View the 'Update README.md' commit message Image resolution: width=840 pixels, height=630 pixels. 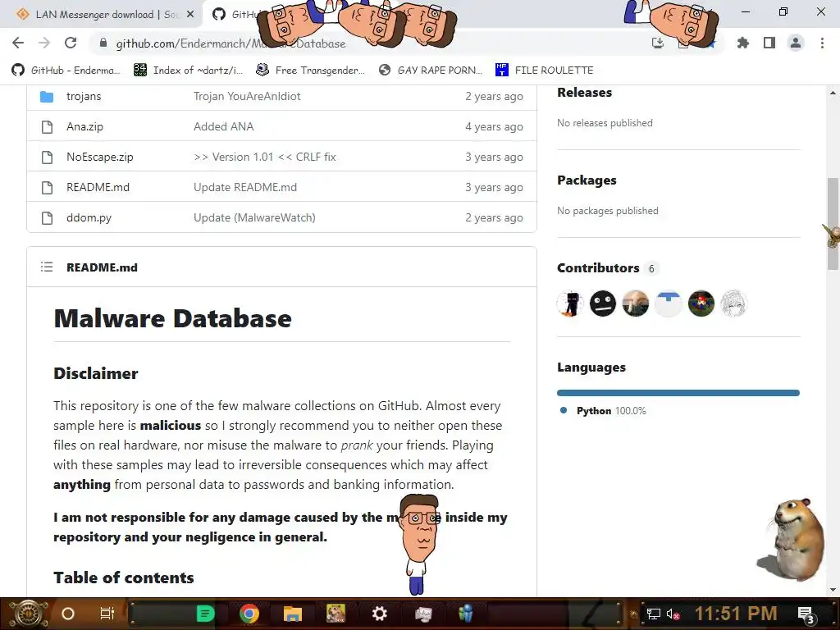pyautogui.click(x=244, y=188)
